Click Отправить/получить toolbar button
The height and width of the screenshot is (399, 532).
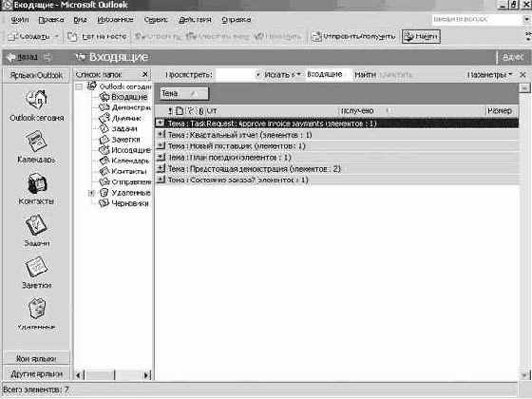(353, 36)
